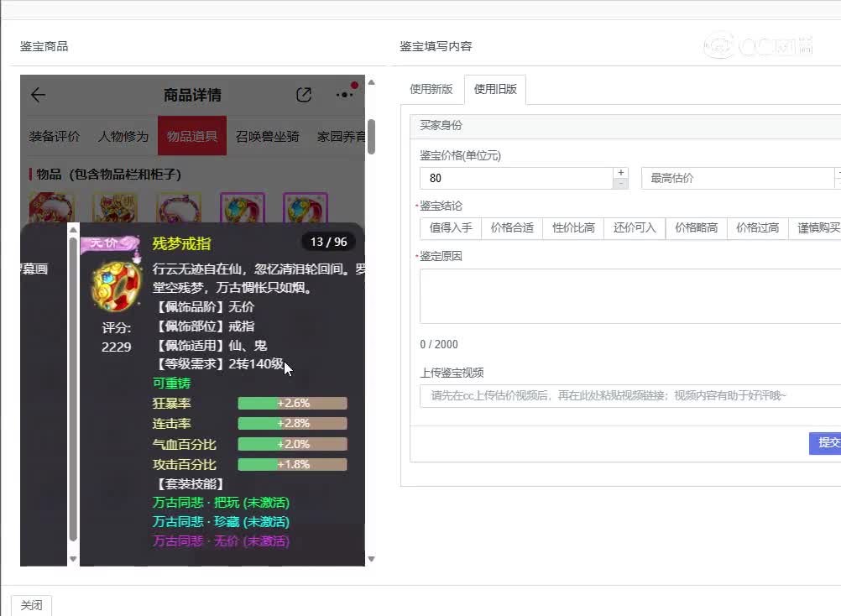Click 万古同悲 · 珍藏 (未激活) skill

[221, 522]
